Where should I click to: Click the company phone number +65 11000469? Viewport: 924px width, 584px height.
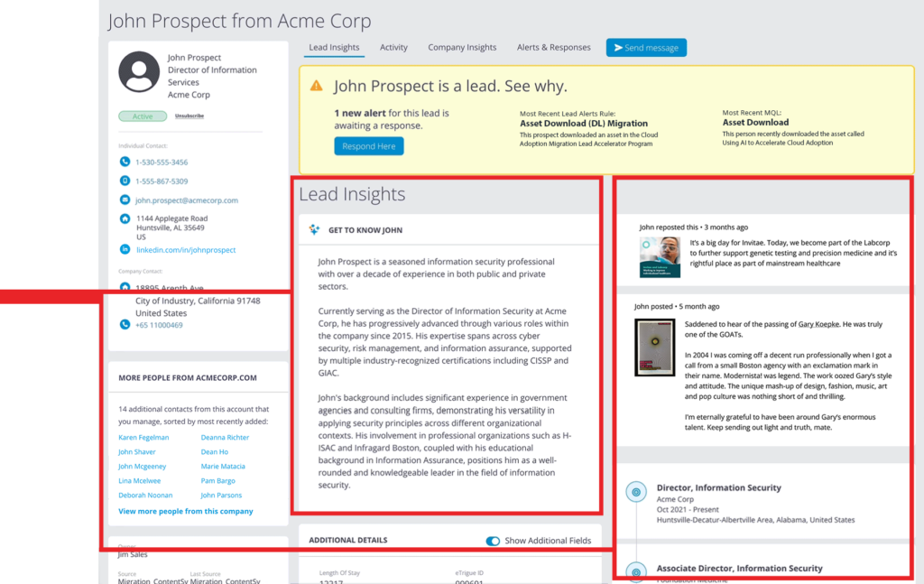(159, 325)
